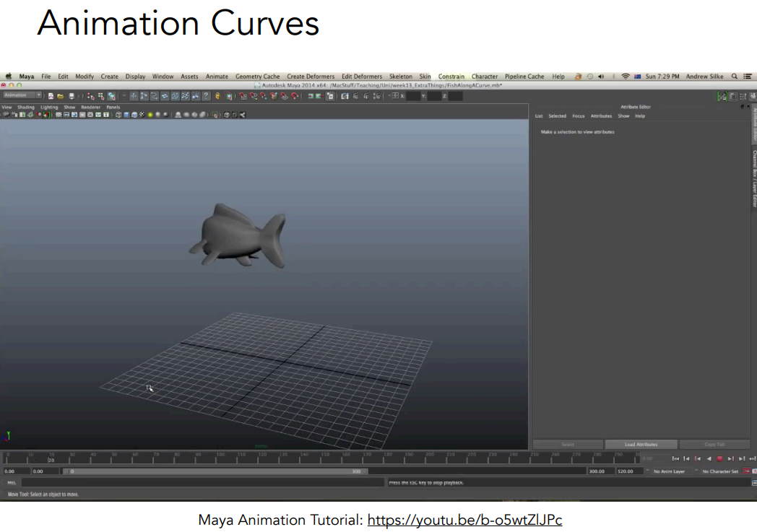757x532 pixels.
Task: Go to start of playback range
Action: tap(675, 458)
